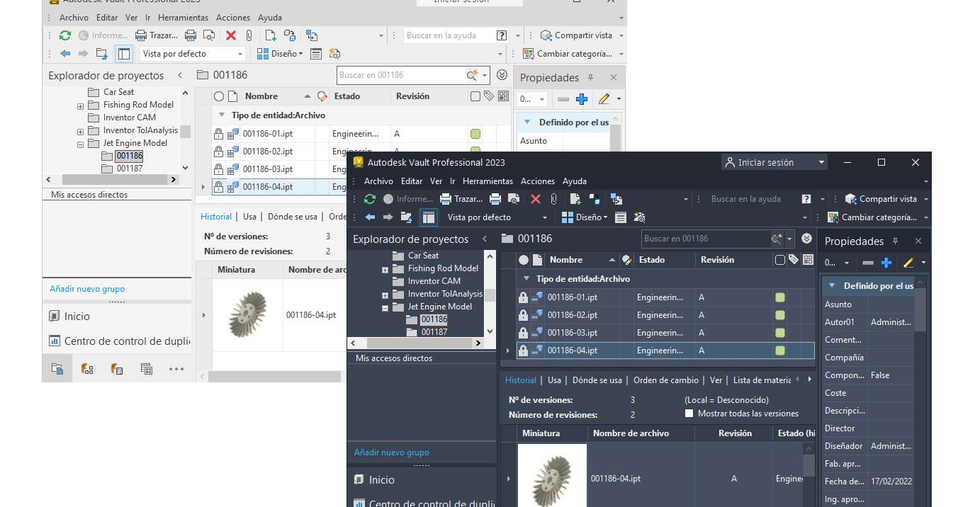980x507 pixels.
Task: Select folder 001187 in the dark window tree
Action: [x=434, y=332]
